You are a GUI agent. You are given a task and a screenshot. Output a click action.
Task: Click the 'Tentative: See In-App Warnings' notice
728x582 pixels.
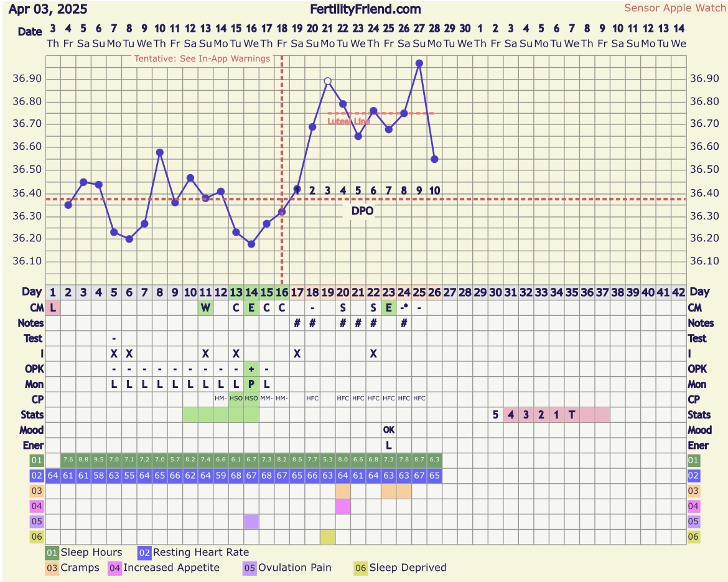202,59
